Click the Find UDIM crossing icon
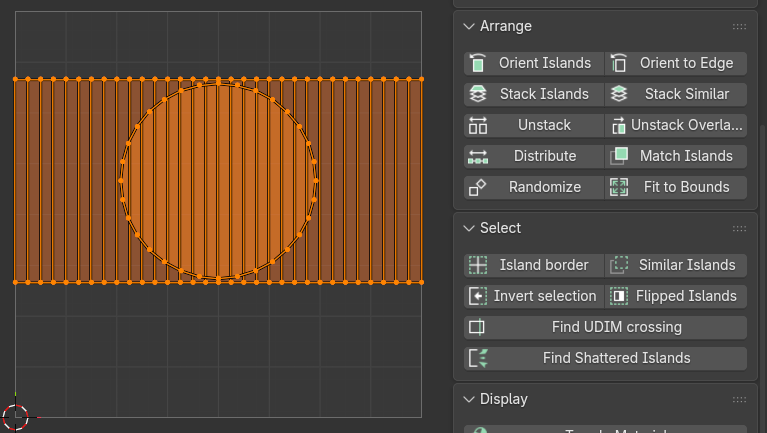Screen dimensions: 767x433 coord(477,327)
